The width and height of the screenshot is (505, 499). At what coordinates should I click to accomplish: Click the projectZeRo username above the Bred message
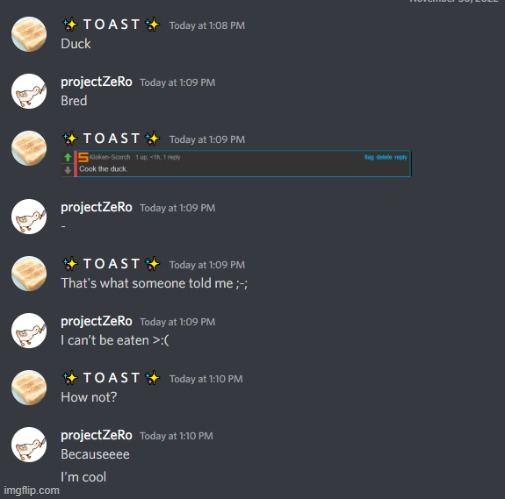(x=96, y=82)
